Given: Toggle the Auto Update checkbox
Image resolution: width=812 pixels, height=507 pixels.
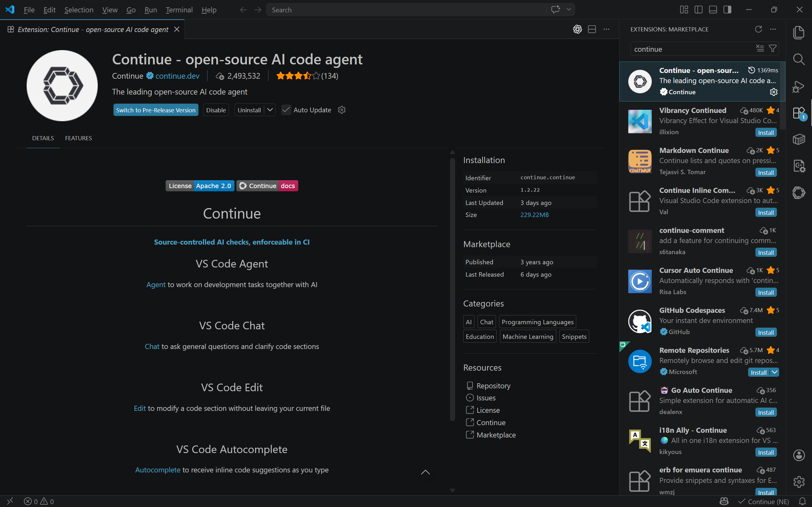Looking at the screenshot, I should pos(286,110).
